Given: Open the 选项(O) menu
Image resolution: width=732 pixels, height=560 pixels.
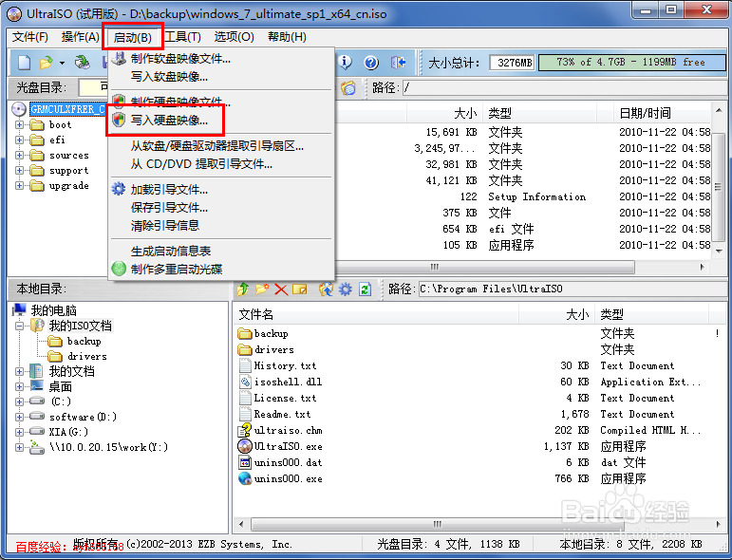Looking at the screenshot, I should click(x=234, y=37).
